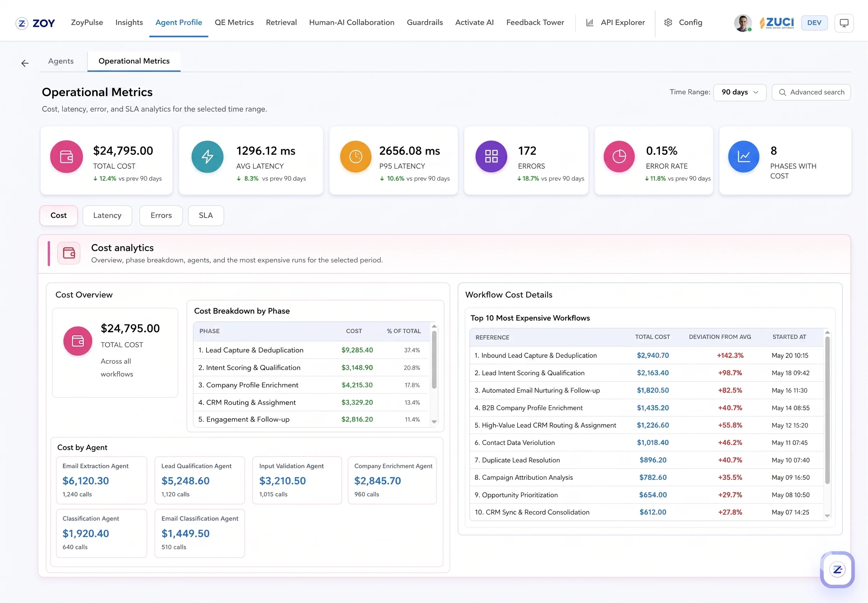Open the Inbound Lead Capture & Deduplication workflow
Screen dimensions: 868x603
click(x=647, y=356)
